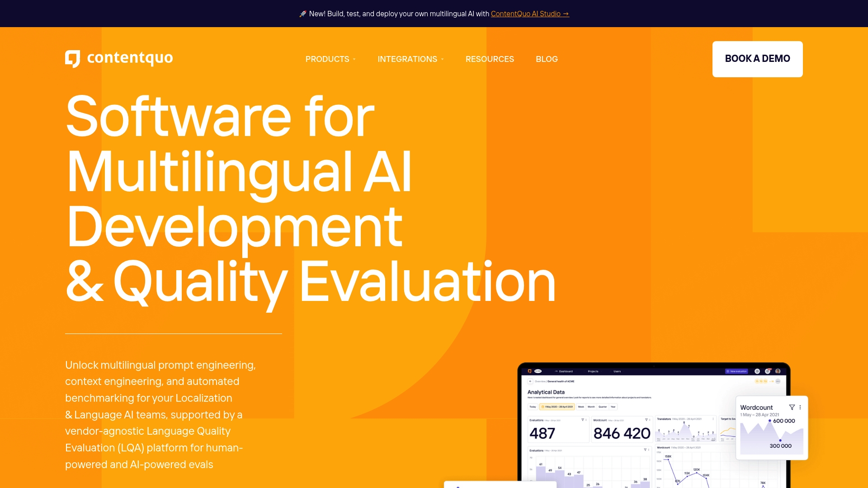Viewport: 868px width, 488px height.
Task: Select the Projects tab in the preview
Action: pyautogui.click(x=593, y=371)
